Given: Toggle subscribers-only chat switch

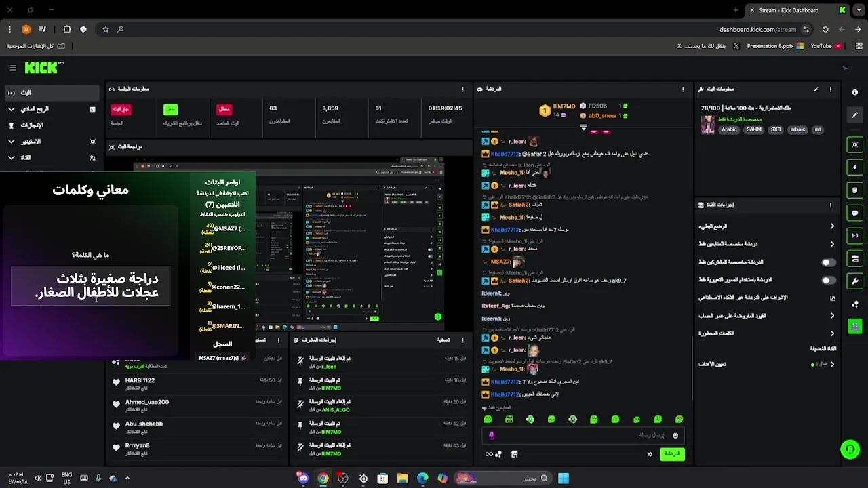Looking at the screenshot, I should [828, 262].
